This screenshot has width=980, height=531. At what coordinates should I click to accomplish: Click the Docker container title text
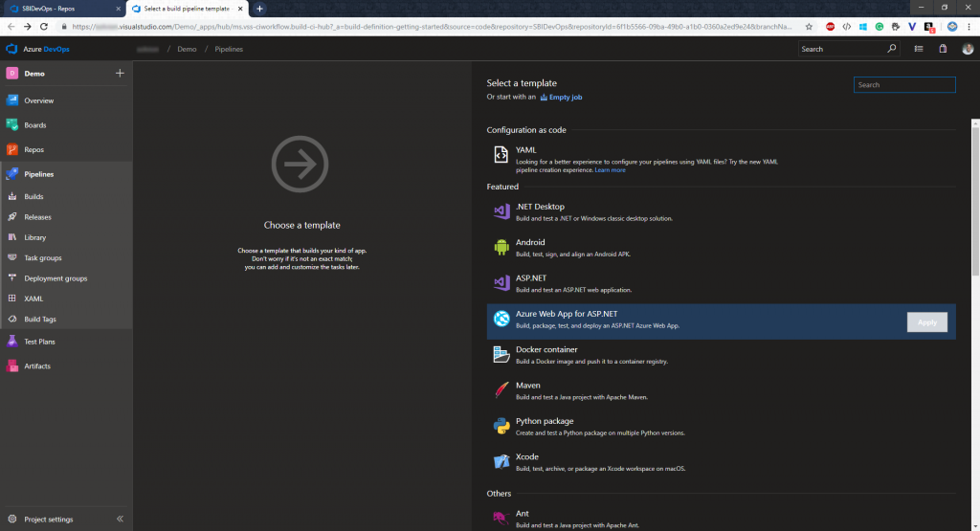click(x=546, y=349)
